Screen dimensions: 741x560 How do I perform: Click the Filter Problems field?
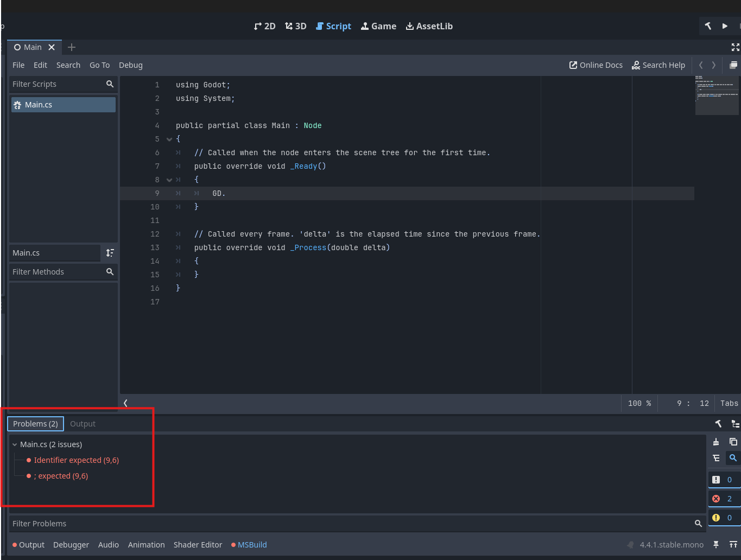357,524
